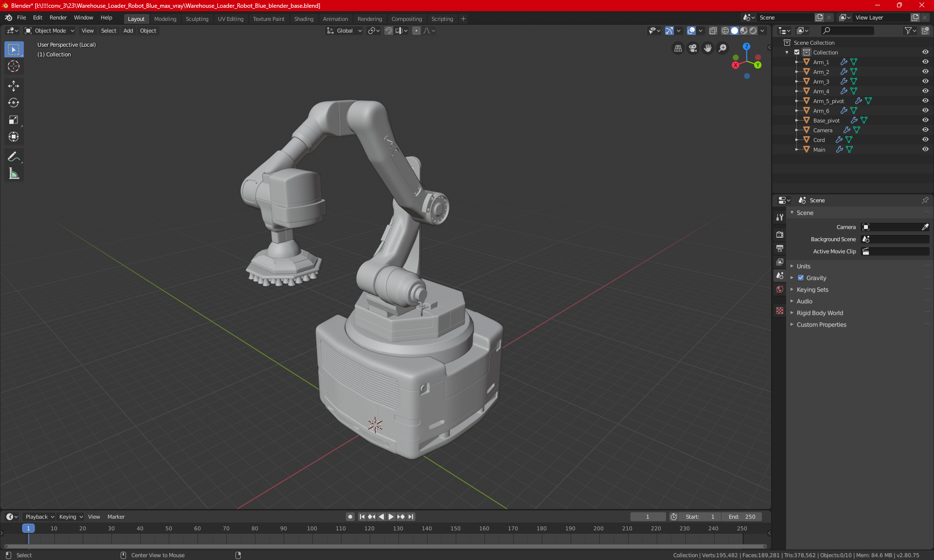Viewport: 934px width, 560px height.
Task: Activate the Rotate tool
Action: tap(14, 103)
